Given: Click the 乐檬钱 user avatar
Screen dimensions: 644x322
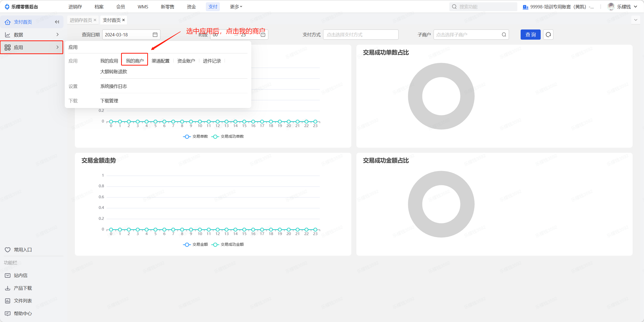Looking at the screenshot, I should click(611, 7).
